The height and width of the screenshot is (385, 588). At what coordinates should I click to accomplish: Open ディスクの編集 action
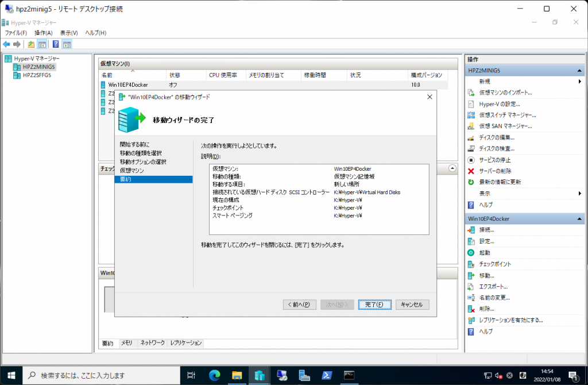497,137
